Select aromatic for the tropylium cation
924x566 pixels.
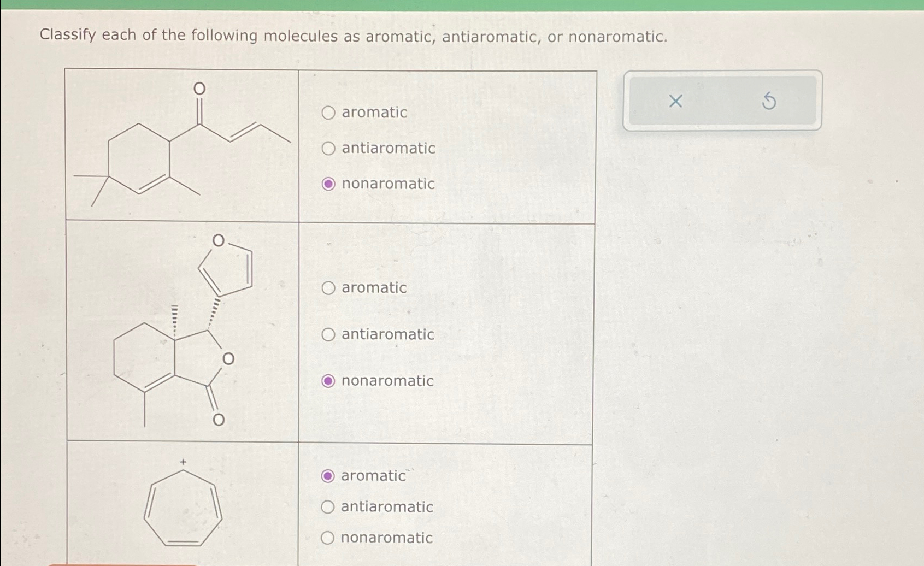click(x=328, y=476)
